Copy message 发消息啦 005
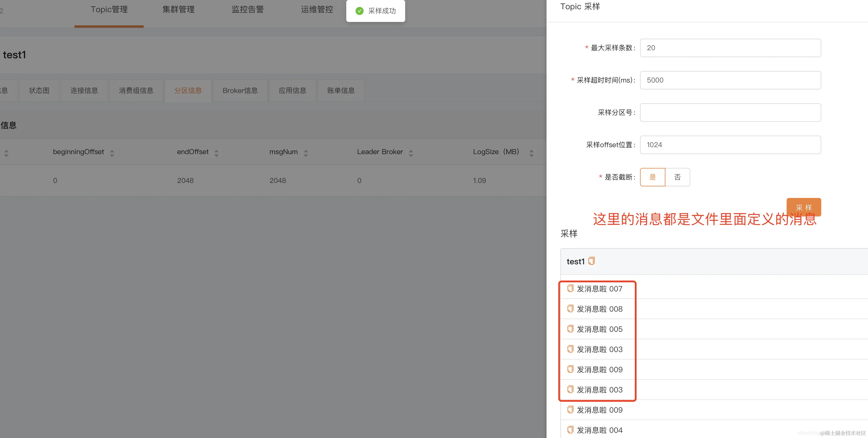 (570, 328)
